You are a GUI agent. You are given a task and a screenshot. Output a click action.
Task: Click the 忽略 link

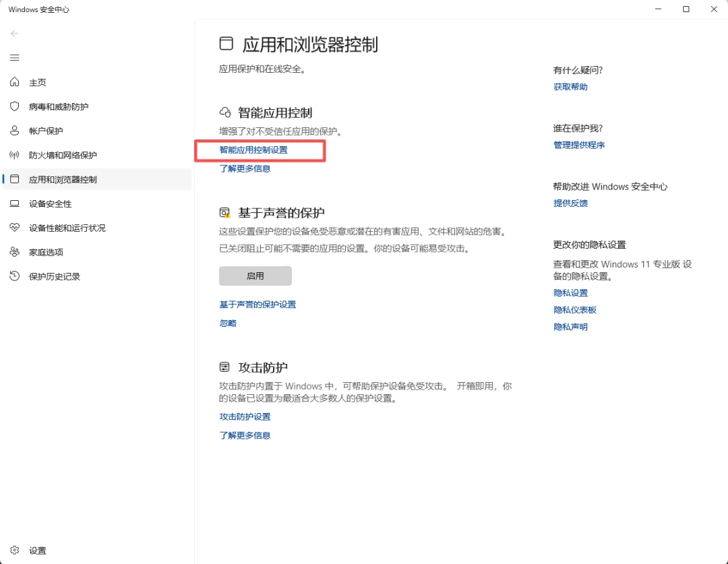tap(228, 323)
